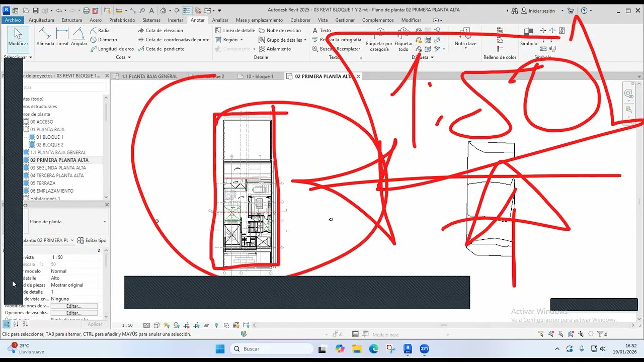Image resolution: width=644 pixels, height=362 pixels.
Task: Click Etiquetar todo tool
Action: pyautogui.click(x=404, y=40)
